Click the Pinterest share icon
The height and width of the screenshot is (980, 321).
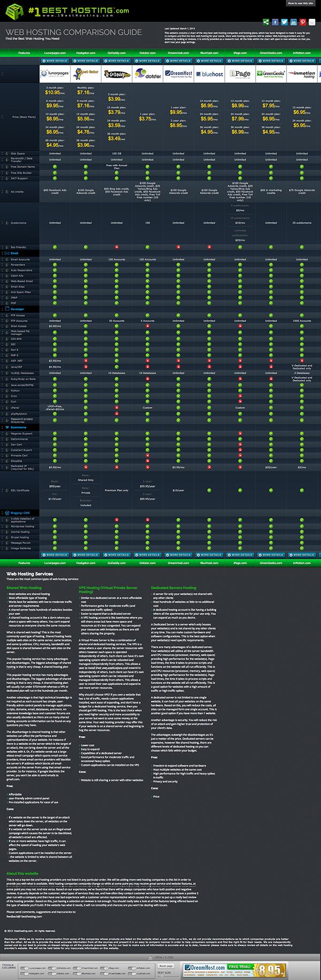point(302,22)
